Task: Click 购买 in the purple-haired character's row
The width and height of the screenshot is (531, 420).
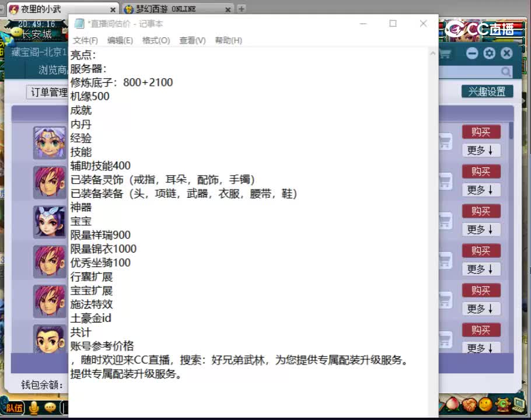Action: [481, 132]
